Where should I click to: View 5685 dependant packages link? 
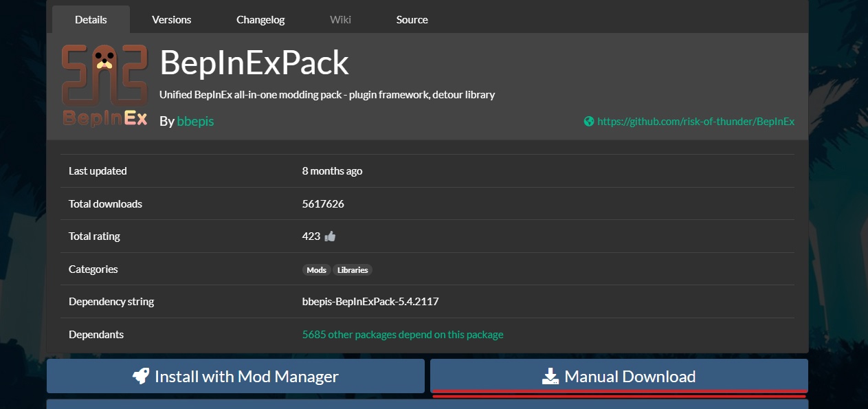click(x=403, y=335)
